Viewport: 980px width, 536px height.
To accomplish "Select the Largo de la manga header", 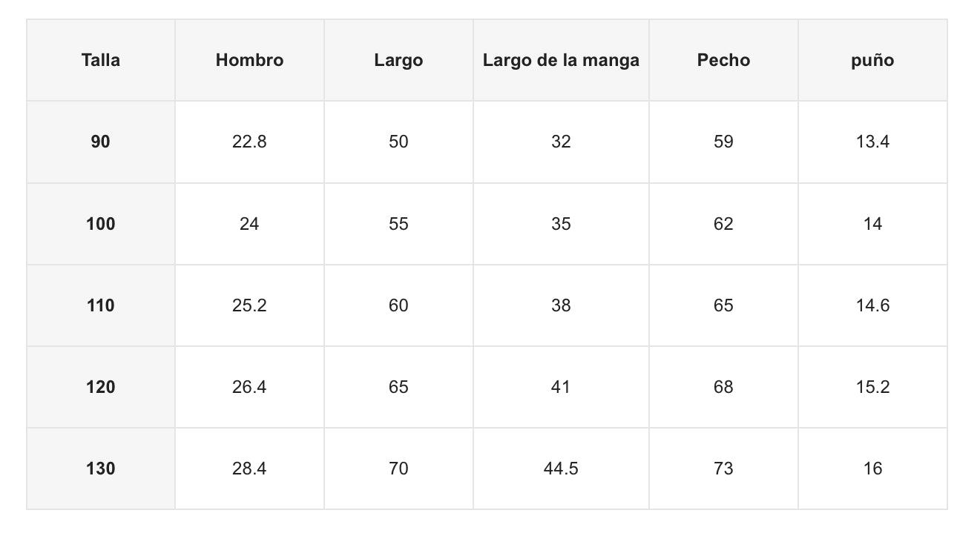I will (x=561, y=60).
